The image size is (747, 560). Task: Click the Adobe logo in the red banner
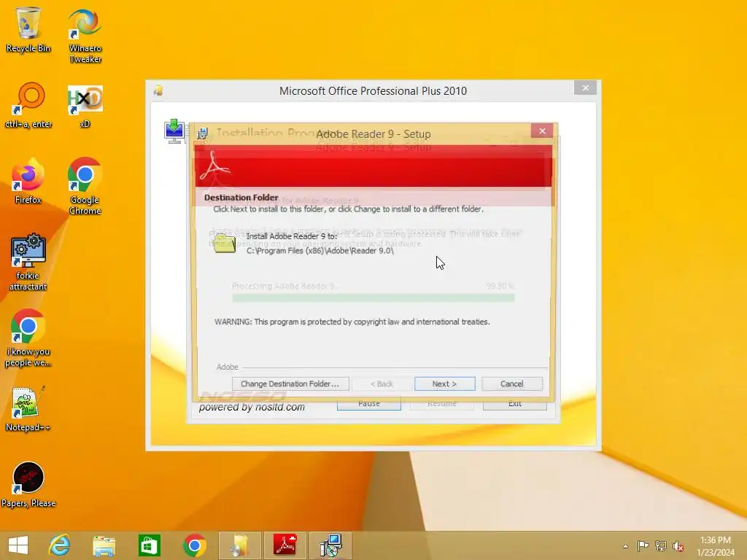[214, 166]
